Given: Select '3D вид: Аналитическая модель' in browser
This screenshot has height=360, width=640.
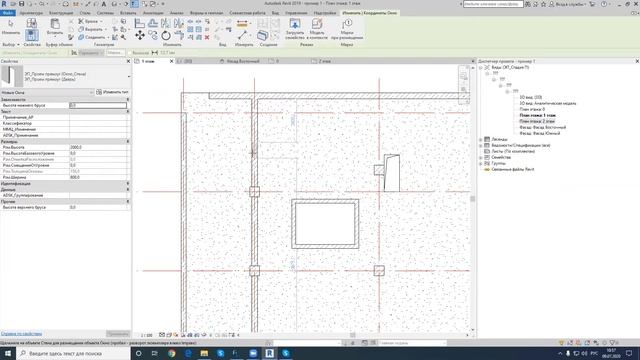Looking at the screenshot, I should pos(547,103).
